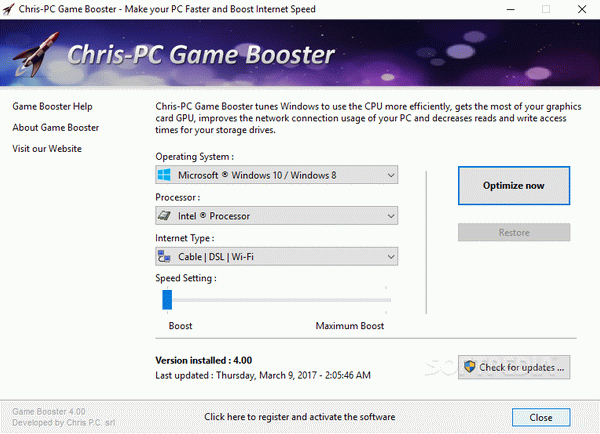Click the Internet Type label

tap(185, 238)
